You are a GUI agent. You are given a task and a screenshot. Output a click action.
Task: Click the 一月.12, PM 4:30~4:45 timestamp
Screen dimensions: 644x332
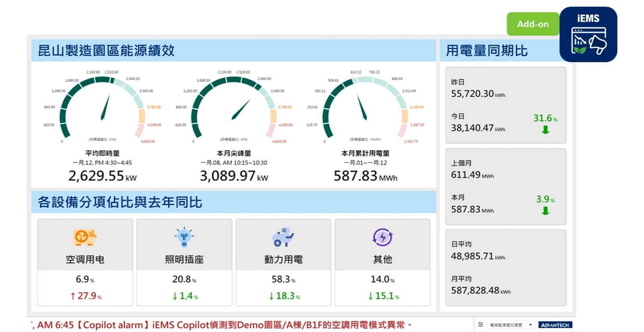click(x=103, y=163)
